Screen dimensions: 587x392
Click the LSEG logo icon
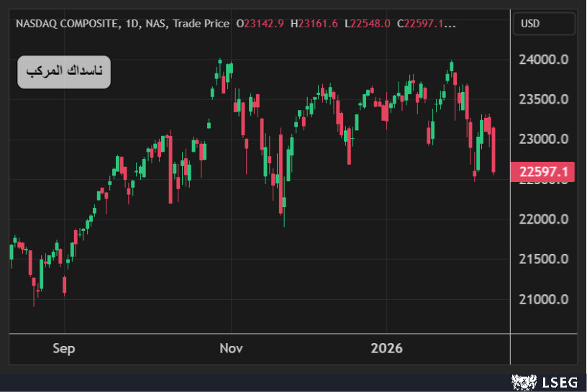click(x=522, y=381)
